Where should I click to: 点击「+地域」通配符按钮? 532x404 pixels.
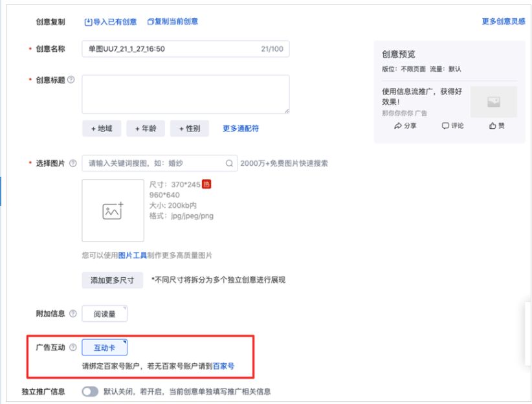tap(101, 128)
